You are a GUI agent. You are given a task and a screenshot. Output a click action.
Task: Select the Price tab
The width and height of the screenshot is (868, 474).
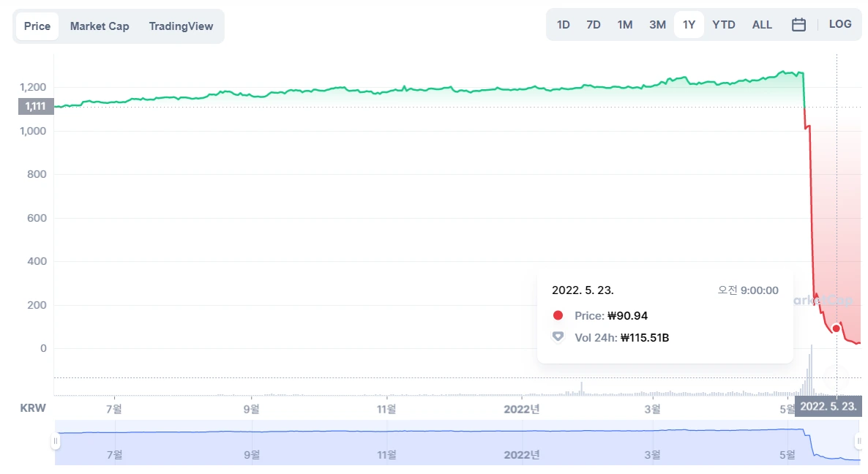(x=37, y=26)
